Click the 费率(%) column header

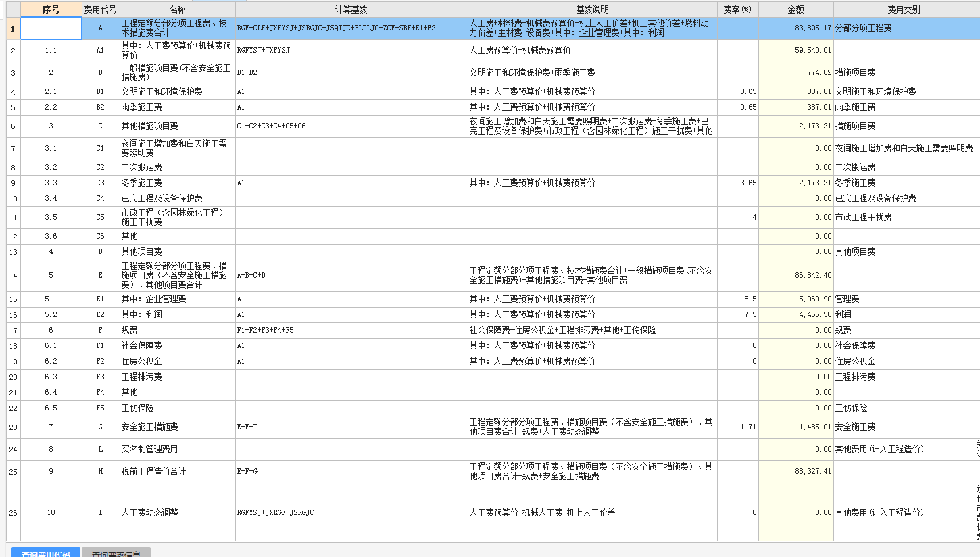point(738,9)
